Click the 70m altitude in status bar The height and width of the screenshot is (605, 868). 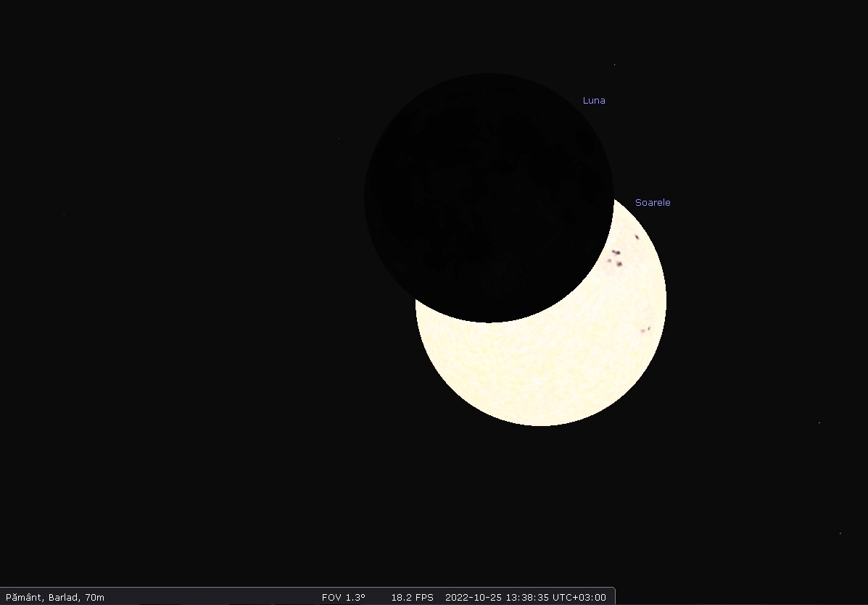94,598
